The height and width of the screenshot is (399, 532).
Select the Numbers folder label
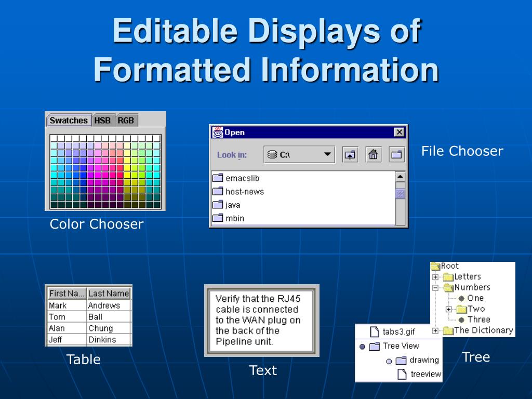(x=472, y=287)
